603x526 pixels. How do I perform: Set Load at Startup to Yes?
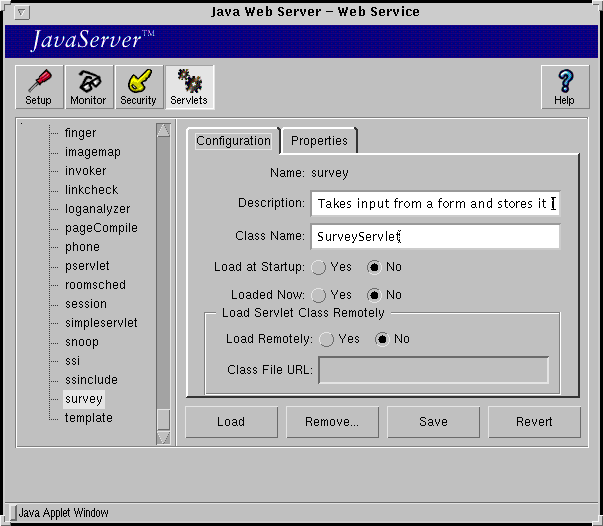click(318, 267)
